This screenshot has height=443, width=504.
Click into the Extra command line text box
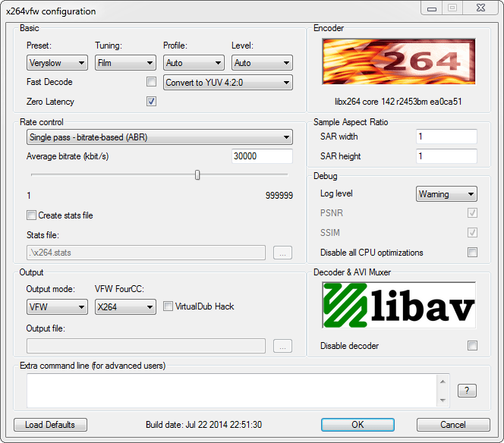pyautogui.click(x=232, y=391)
